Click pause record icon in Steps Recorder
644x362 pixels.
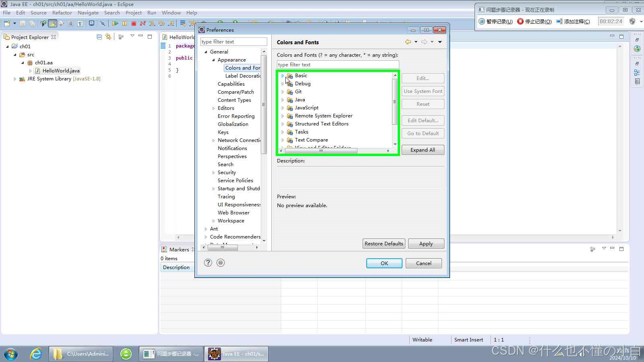(x=482, y=21)
